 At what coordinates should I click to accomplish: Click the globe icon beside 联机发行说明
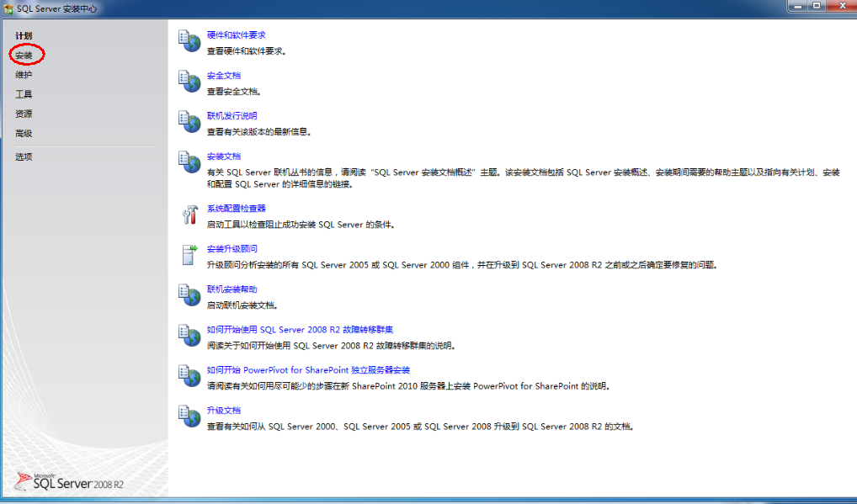pyautogui.click(x=189, y=122)
